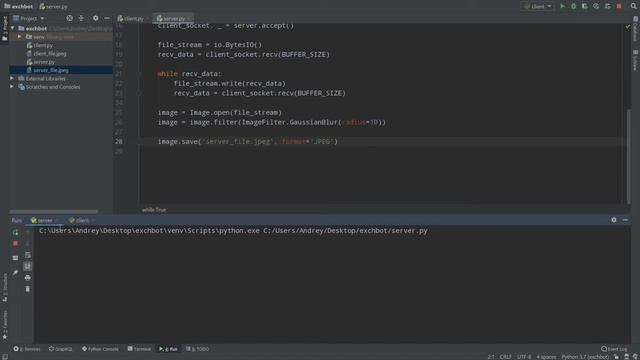Click server.py breadcrumb in navigation bar
The height and width of the screenshot is (360, 640).
point(53,7)
